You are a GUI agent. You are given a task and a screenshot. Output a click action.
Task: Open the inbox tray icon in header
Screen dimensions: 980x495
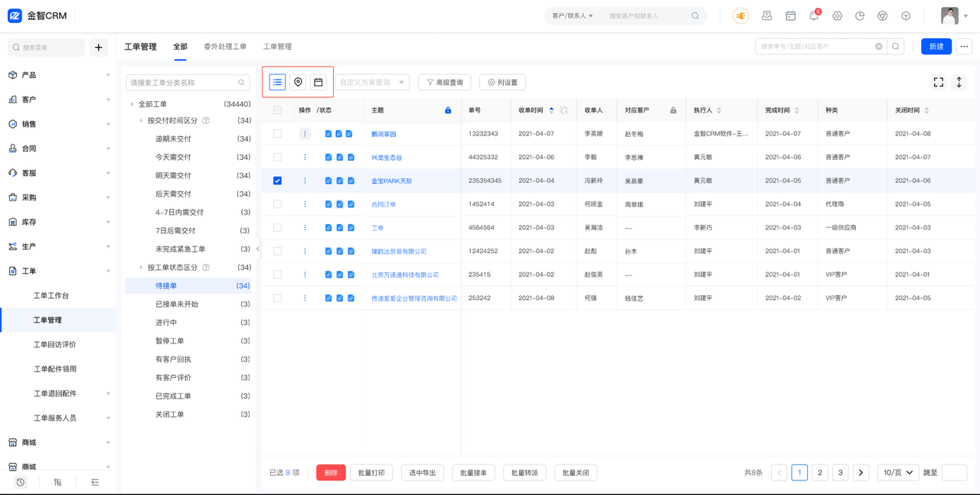click(766, 16)
